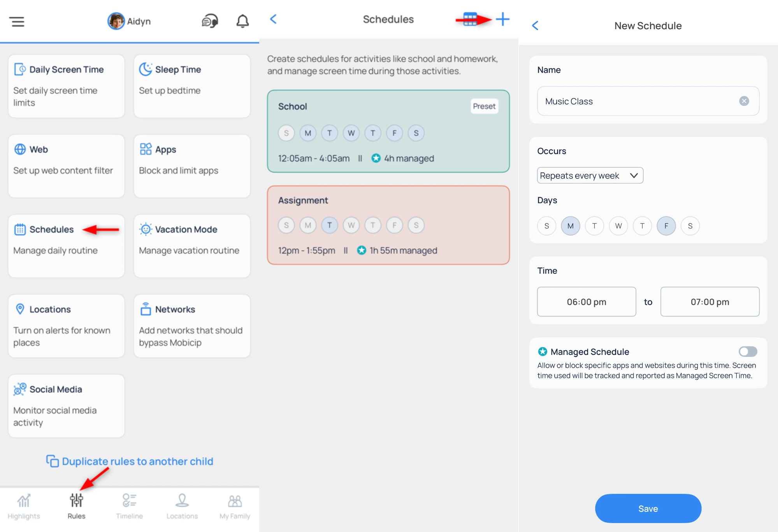Toggle Sunday in New Schedule days
The width and height of the screenshot is (778, 532).
pyautogui.click(x=546, y=226)
